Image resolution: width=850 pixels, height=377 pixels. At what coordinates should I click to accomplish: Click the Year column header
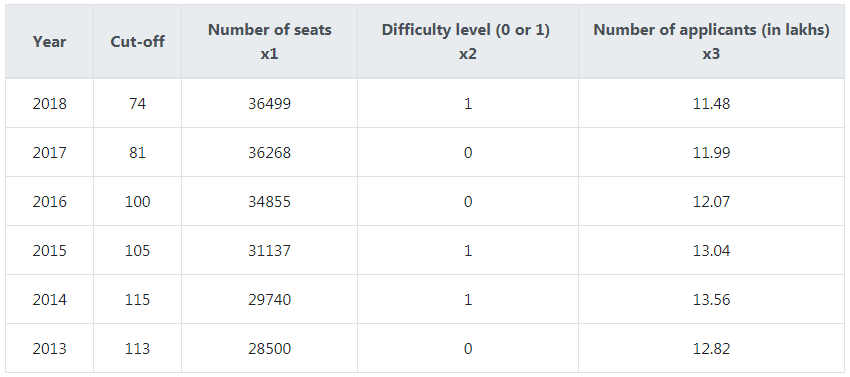point(49,42)
